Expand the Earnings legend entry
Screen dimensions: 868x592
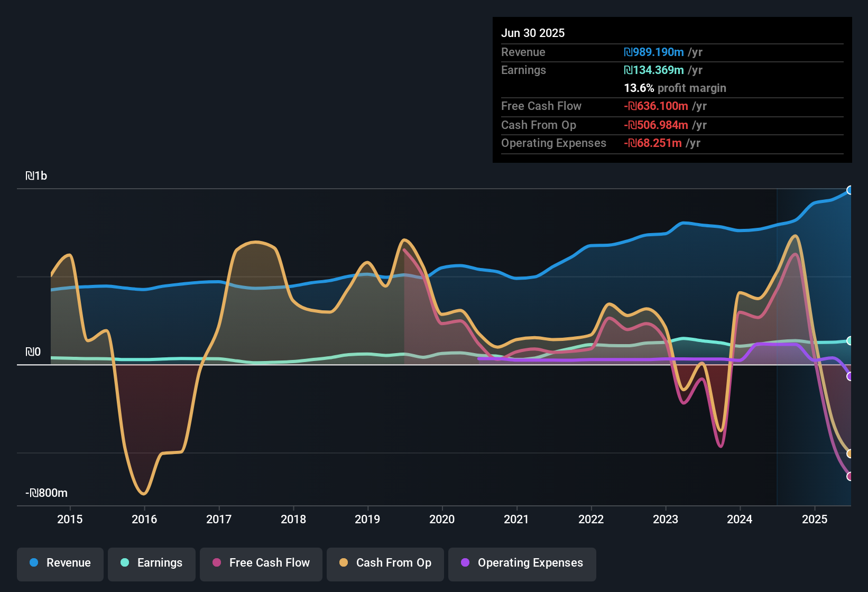point(152,563)
